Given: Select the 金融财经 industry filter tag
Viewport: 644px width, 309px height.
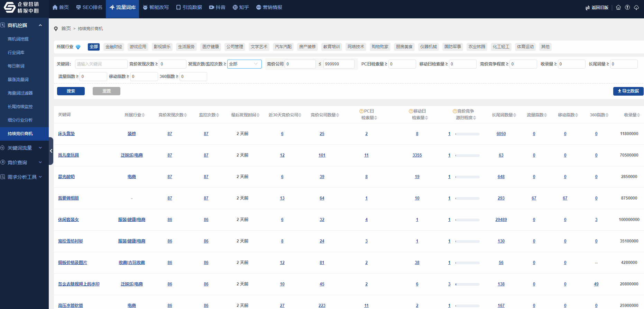Looking at the screenshot, I should point(114,47).
